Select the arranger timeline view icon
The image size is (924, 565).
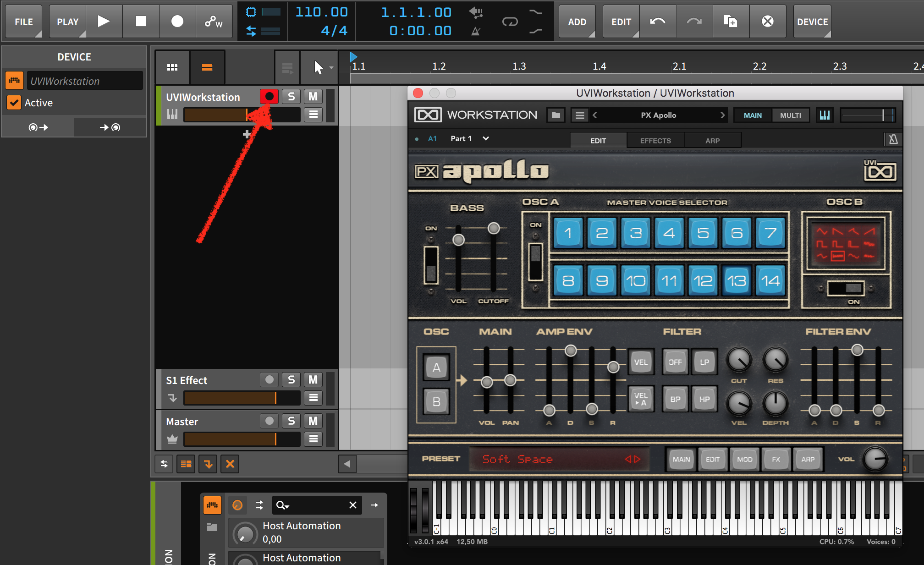(207, 67)
